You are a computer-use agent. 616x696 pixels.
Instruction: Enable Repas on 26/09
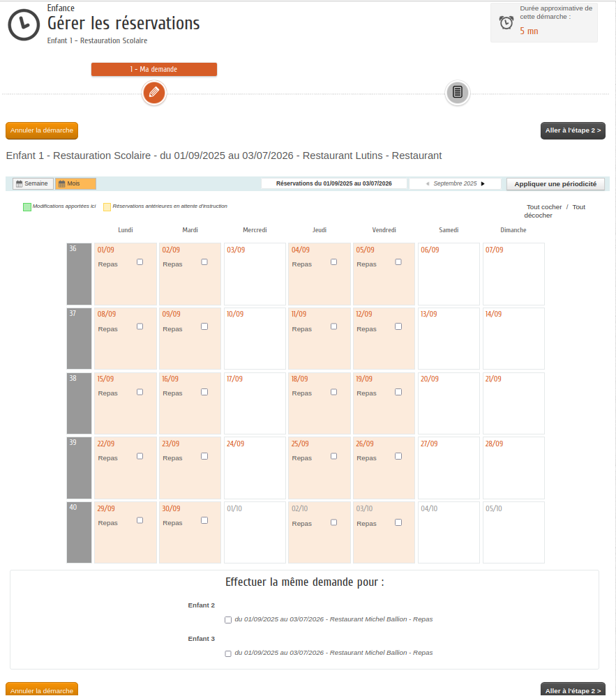click(x=398, y=456)
